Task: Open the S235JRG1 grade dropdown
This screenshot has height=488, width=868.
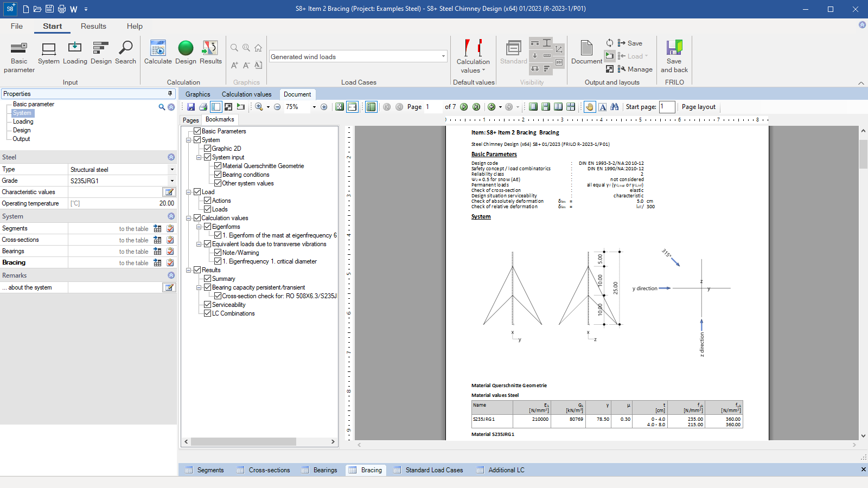Action: pyautogui.click(x=172, y=181)
